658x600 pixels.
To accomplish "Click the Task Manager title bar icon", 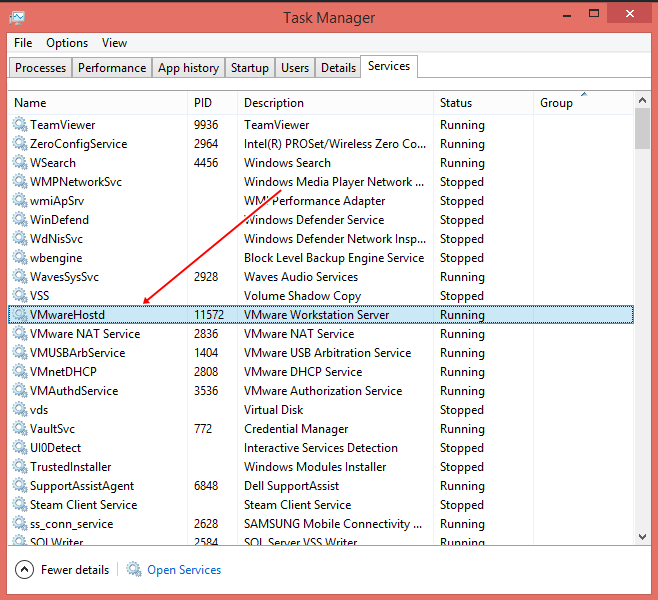I will [x=18, y=17].
